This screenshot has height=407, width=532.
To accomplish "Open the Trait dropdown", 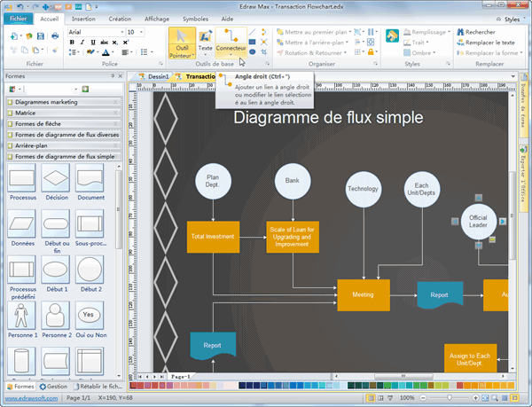I will (x=427, y=43).
